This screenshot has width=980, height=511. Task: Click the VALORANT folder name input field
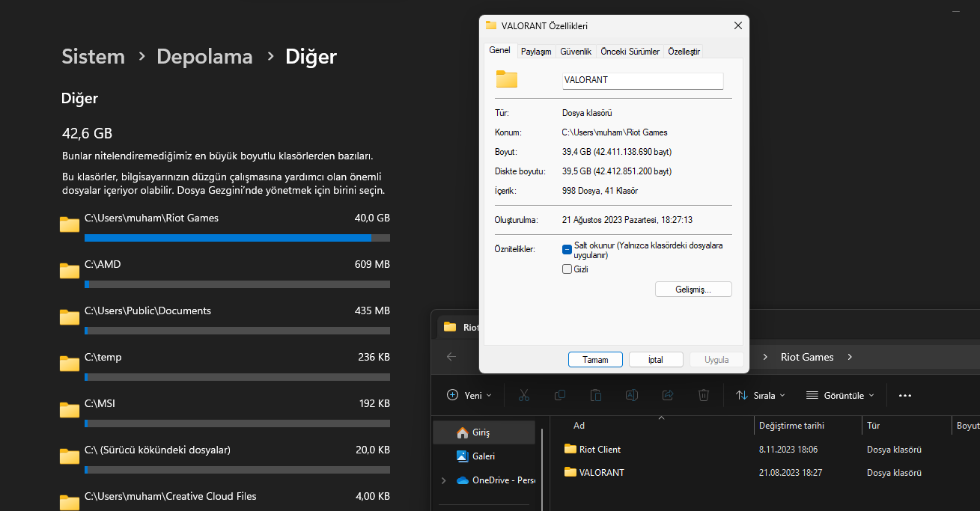[x=643, y=80]
